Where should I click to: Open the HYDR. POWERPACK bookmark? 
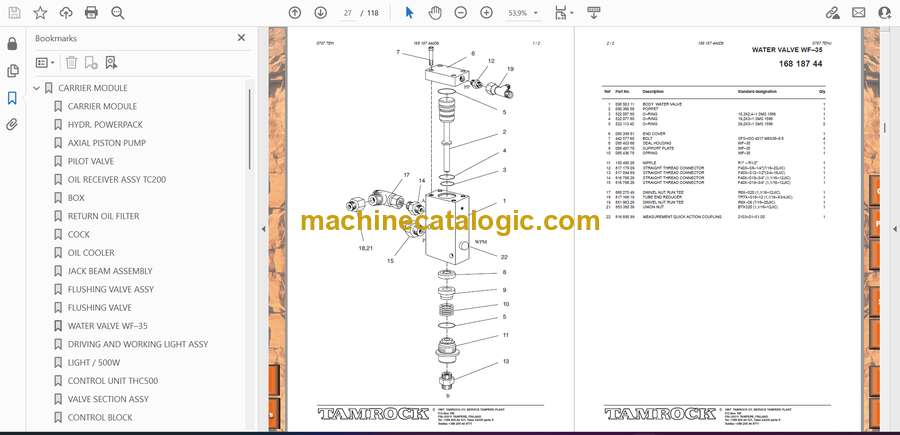[105, 125]
